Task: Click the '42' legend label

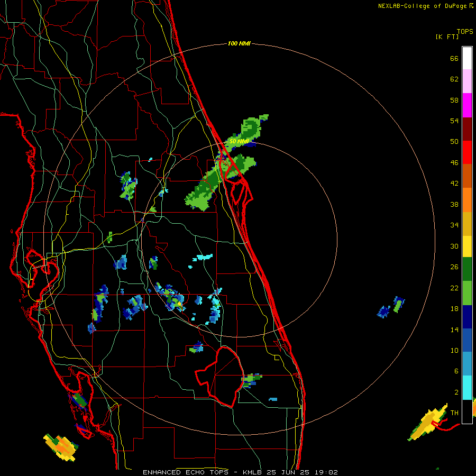Action: tap(454, 184)
